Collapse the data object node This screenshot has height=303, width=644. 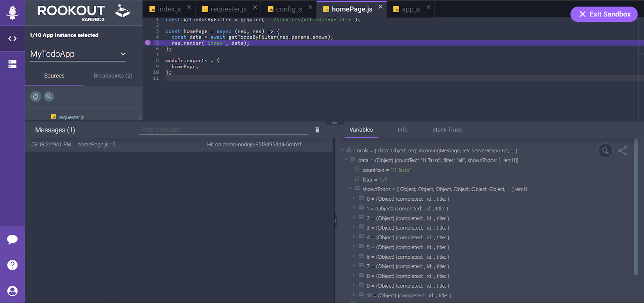346,160
